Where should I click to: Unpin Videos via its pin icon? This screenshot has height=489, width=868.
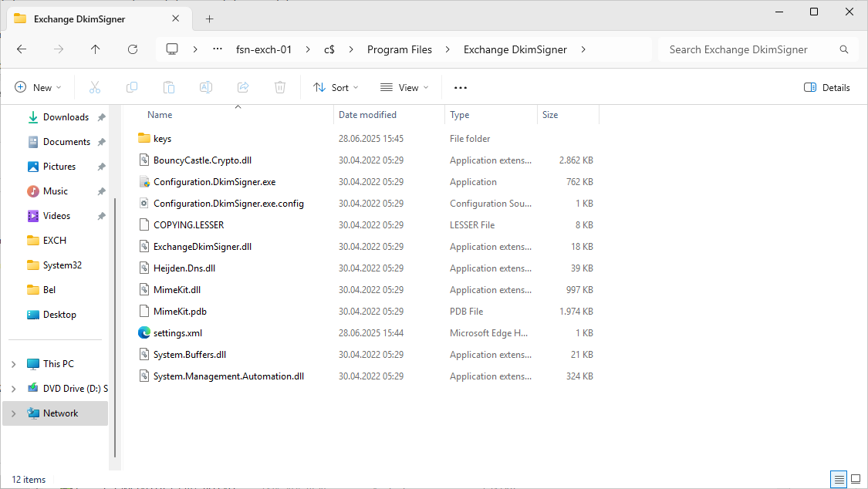pos(101,216)
